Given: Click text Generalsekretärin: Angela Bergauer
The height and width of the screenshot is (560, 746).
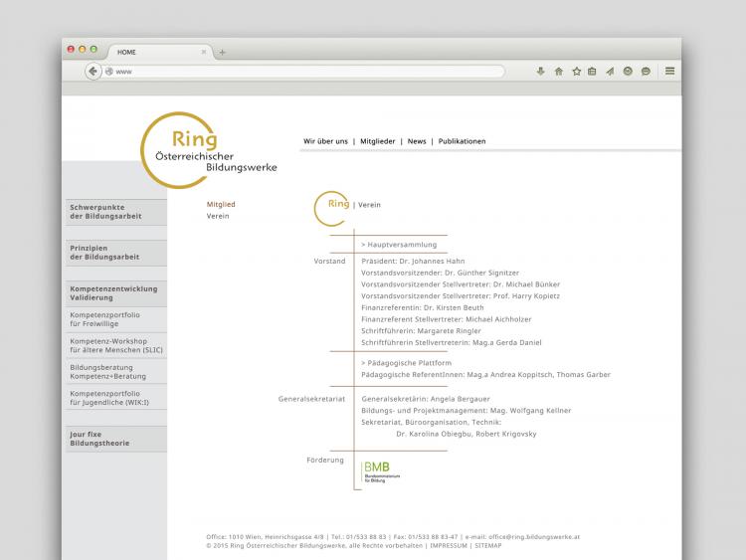Looking at the screenshot, I should coord(426,399).
